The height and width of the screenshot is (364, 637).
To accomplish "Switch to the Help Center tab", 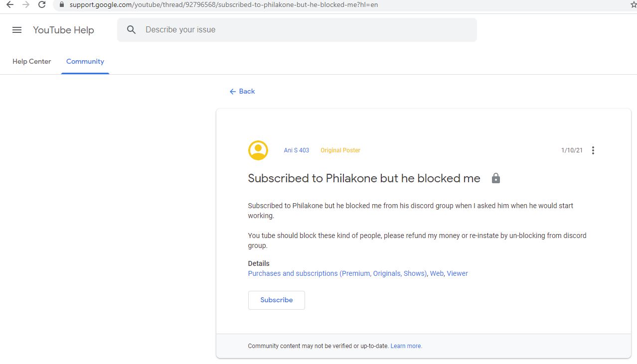I will [32, 61].
